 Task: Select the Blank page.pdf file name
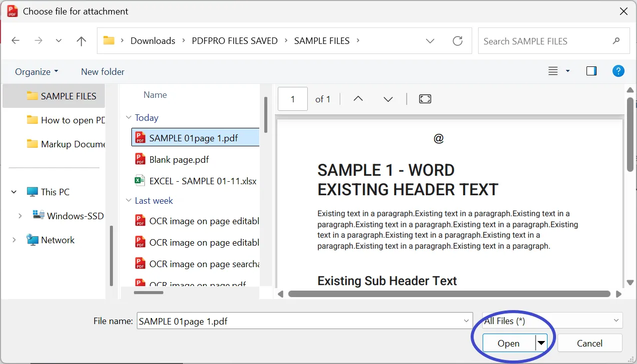179,160
